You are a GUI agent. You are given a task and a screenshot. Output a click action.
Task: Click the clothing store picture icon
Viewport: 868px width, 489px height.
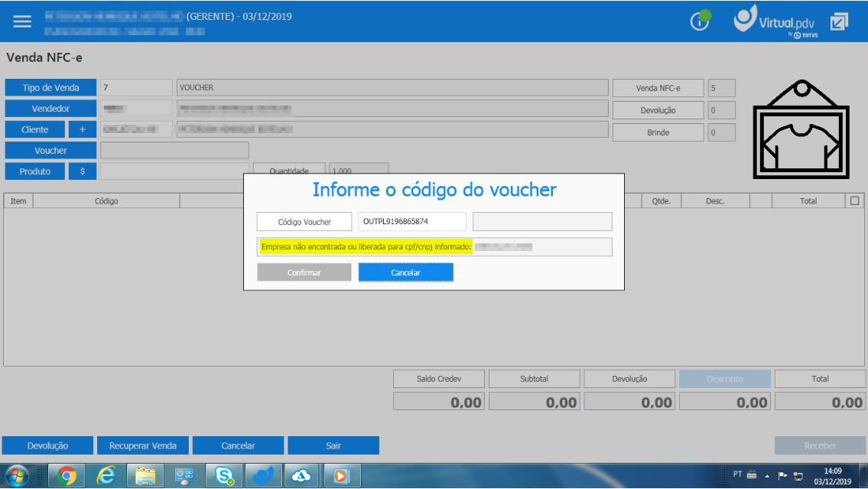(x=801, y=129)
